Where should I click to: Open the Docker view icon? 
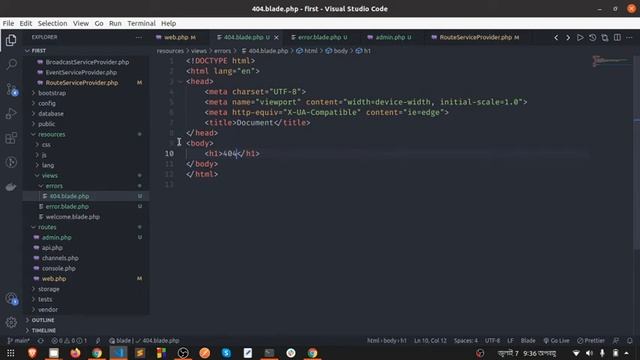pyautogui.click(x=11, y=187)
